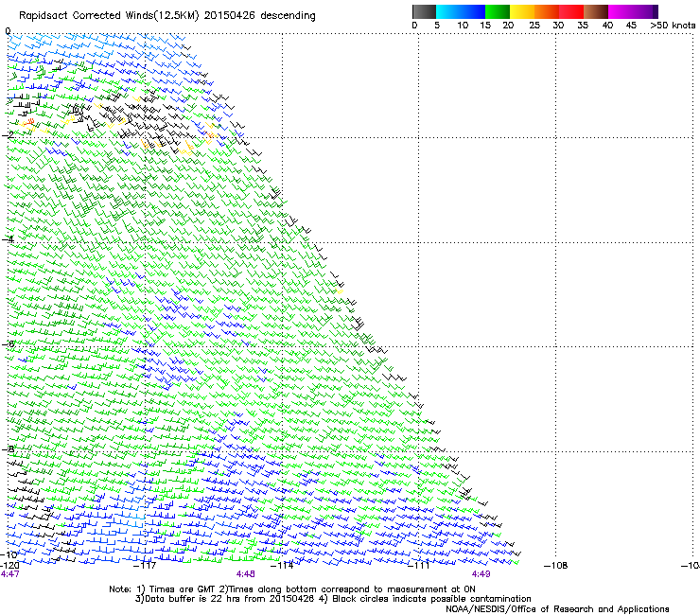Viewport: 700px width, 615px height.
Task: Click the -4 latitude axis label
Action: click(x=8, y=239)
